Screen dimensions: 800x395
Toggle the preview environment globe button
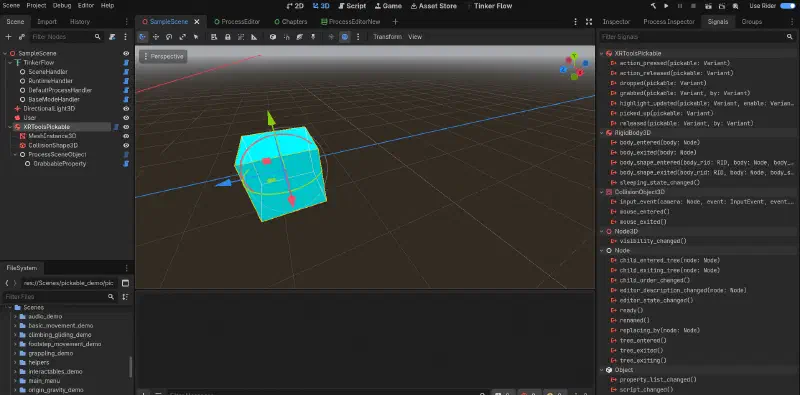coord(345,37)
